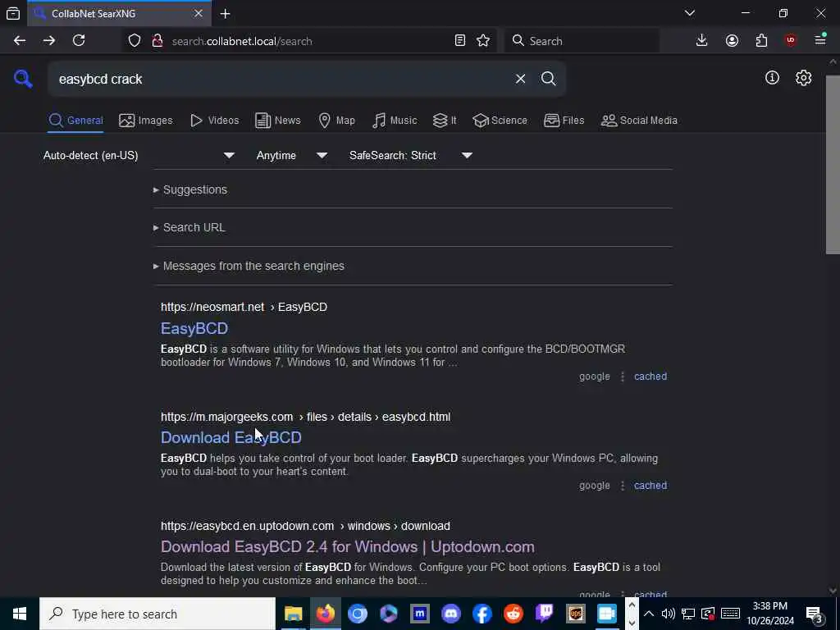Screen dimensions: 840x630
Task: Switch to the Music tab
Action: point(395,121)
